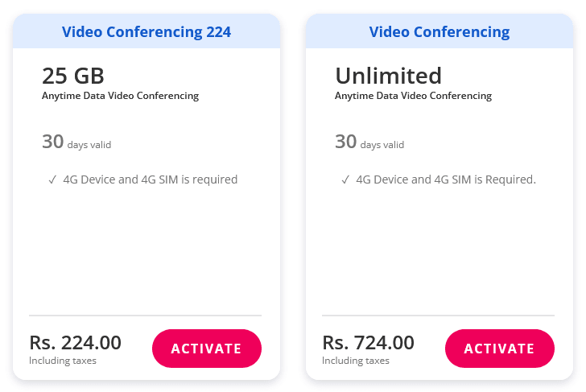
Task: Click the Rs. 724.00 price
Action: tap(368, 343)
